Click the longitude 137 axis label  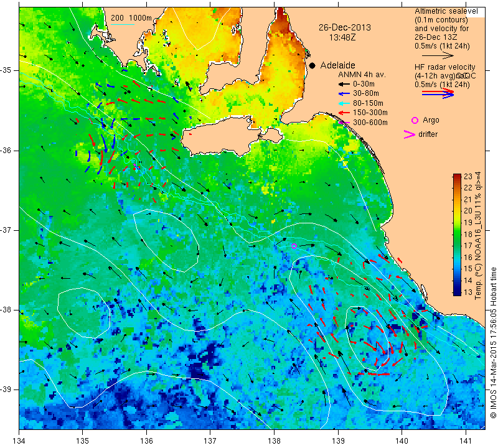(210, 441)
